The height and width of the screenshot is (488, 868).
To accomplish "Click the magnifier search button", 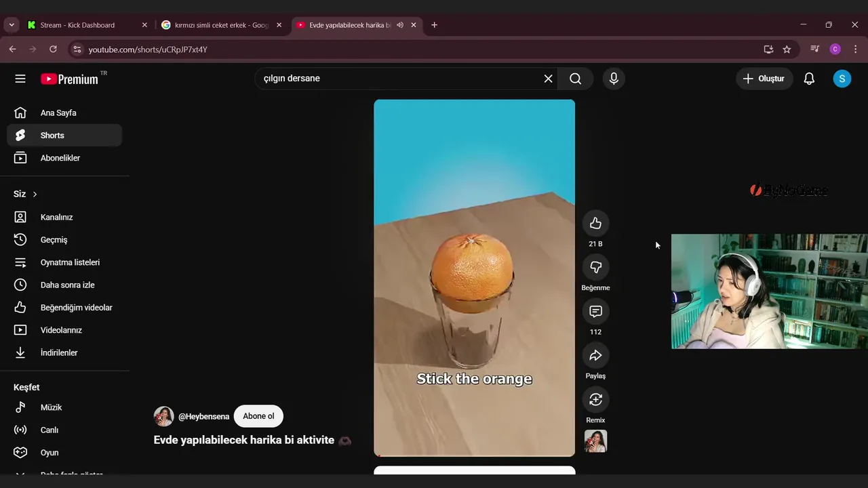I will (575, 79).
